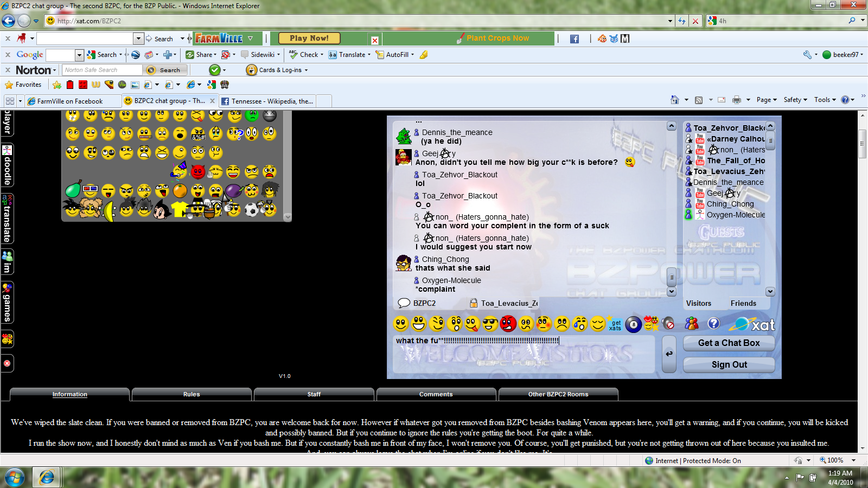Screen dimensions: 868x488
Task: Open Sidewiki on the Google toolbar
Action: 260,55
